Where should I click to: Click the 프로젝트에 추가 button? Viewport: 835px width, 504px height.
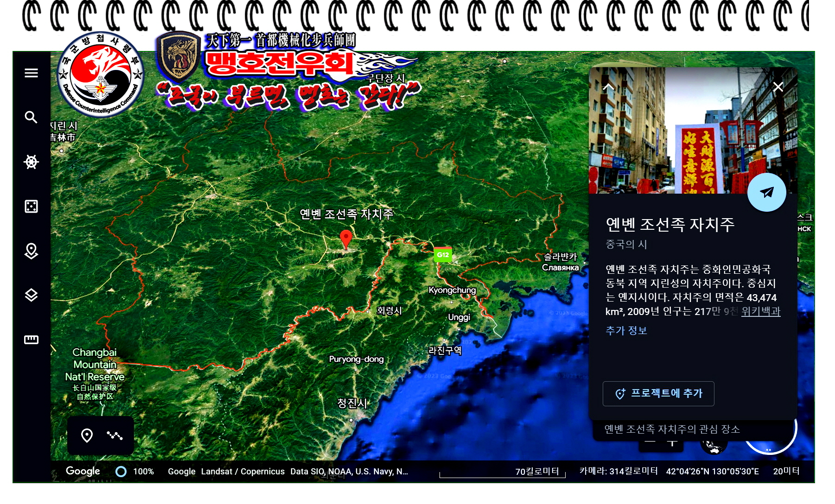658,393
